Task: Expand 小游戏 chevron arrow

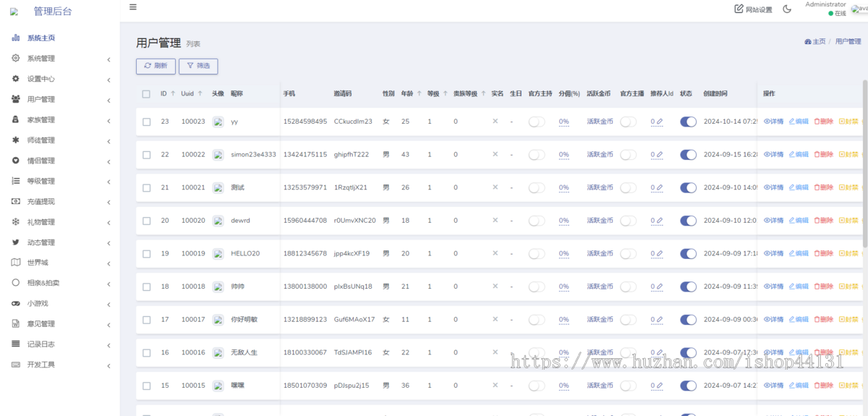Action: (x=109, y=305)
